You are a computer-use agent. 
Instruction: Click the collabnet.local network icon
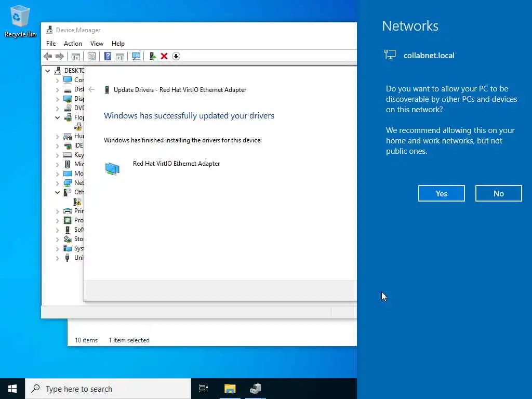[x=390, y=55]
